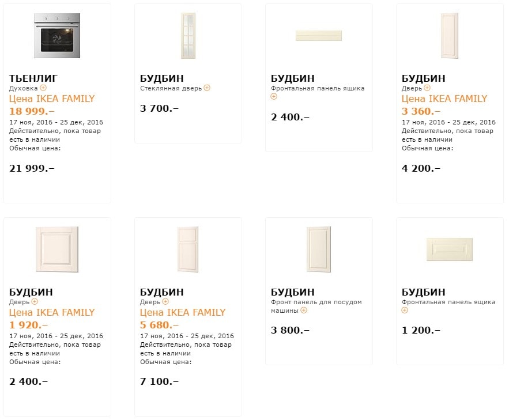Viewport: 509px width, 420px height.
Task: Click БУДБИН title above Стеклянная дверь
Action: point(162,78)
